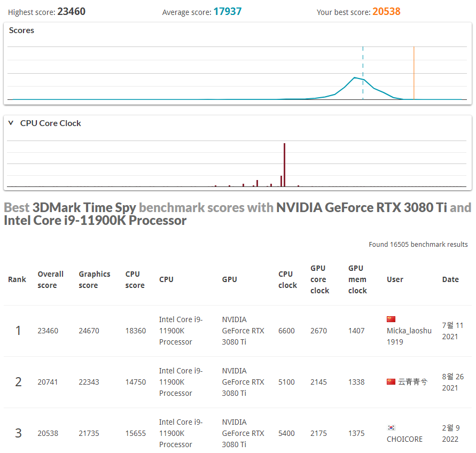The height and width of the screenshot is (453, 476).
Task: Click China flag icon for Micka_laoshu1919
Action: coord(391,319)
